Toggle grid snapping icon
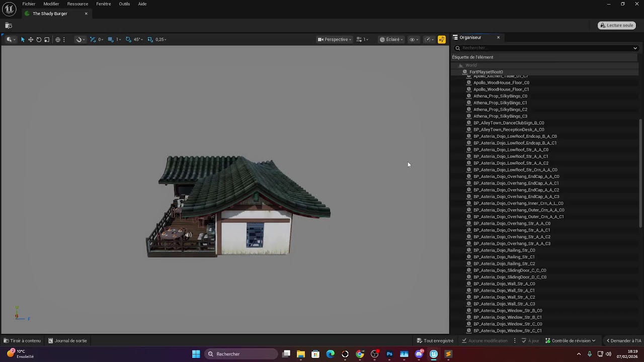Screen dimensions: 644x362 tap(111, 39)
